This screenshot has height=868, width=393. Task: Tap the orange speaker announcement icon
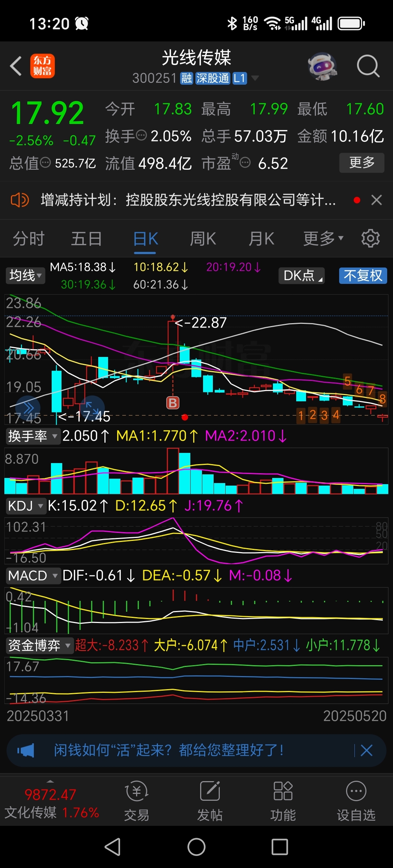pyautogui.click(x=20, y=200)
